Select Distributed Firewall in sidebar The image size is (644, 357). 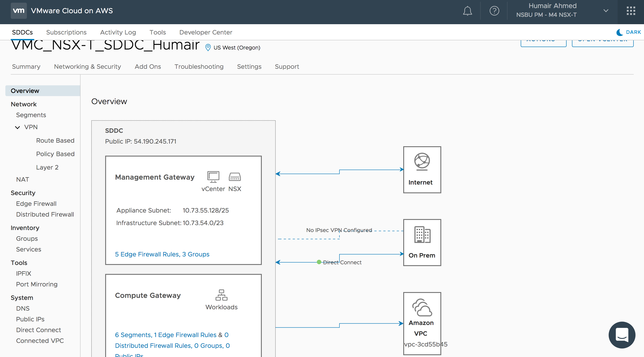click(45, 214)
